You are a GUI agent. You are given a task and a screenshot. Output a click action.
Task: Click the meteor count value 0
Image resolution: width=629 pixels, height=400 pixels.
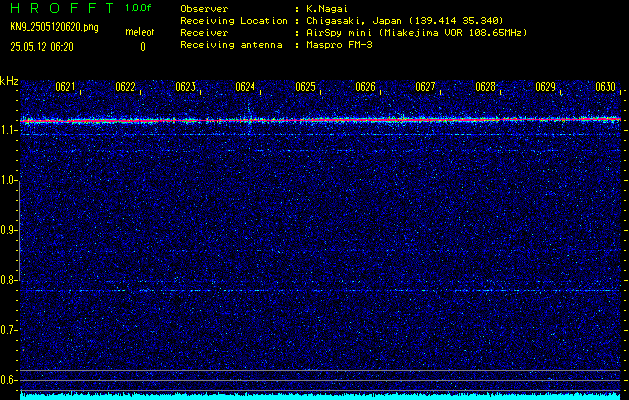(x=143, y=47)
